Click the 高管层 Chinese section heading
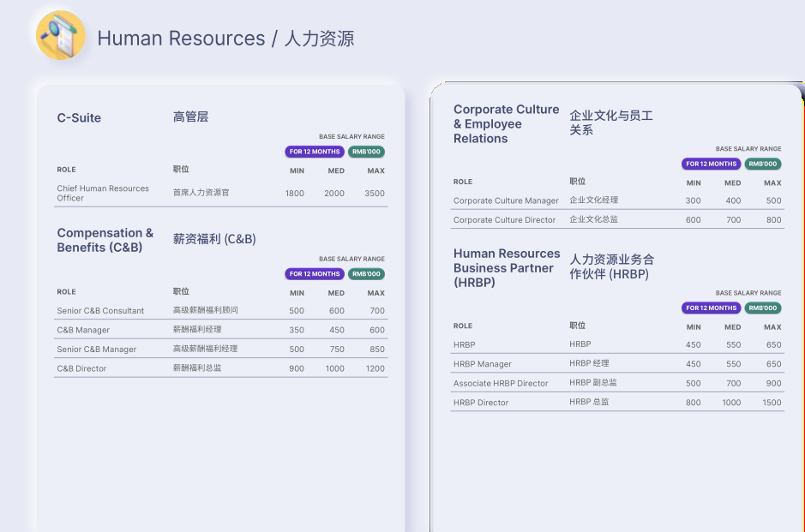The image size is (805, 532). pos(190,117)
